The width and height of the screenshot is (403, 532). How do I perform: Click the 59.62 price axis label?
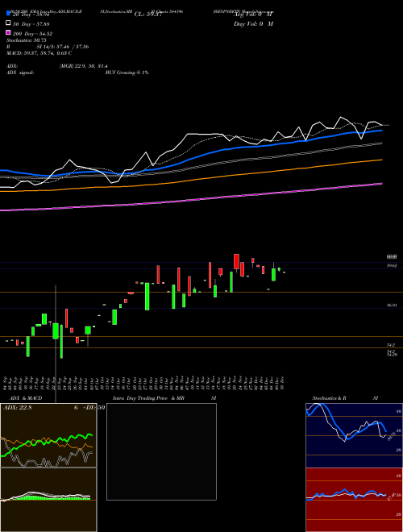(392, 266)
